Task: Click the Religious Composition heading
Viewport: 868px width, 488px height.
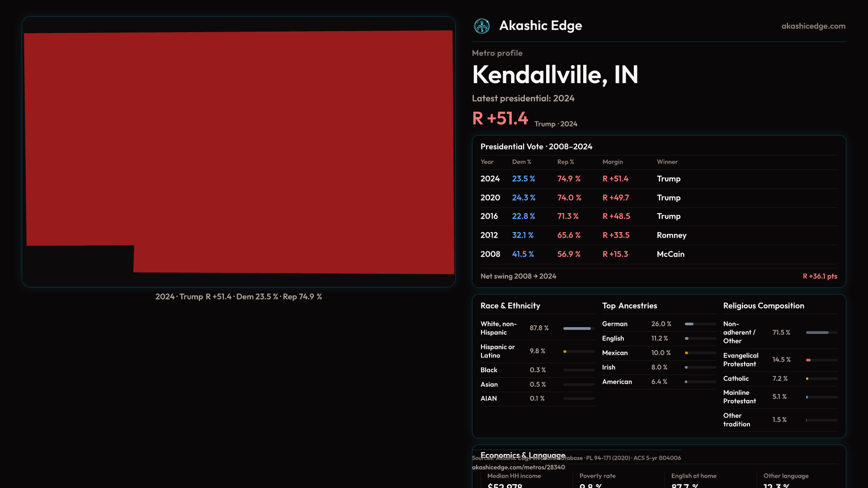Action: pyautogui.click(x=763, y=306)
